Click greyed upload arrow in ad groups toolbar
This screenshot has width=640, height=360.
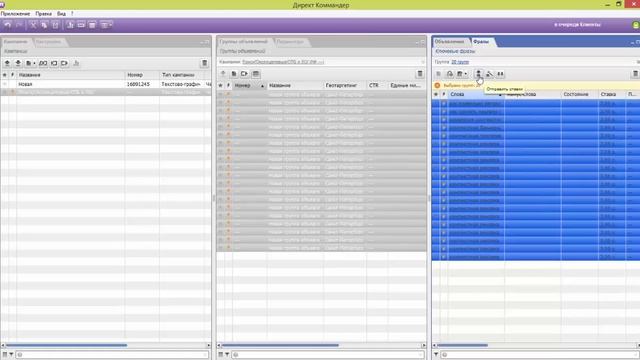[223, 74]
